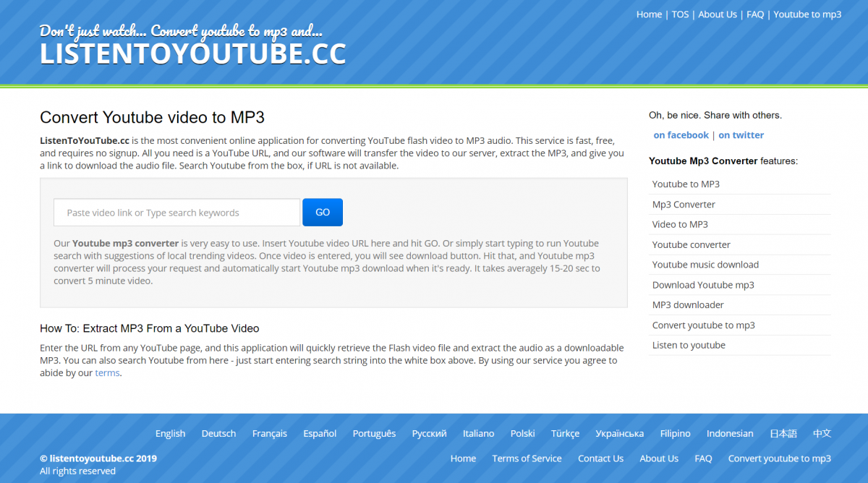Viewport: 868px width, 483px height.
Task: Open the MP3 downloader sidebar link
Action: pyautogui.click(x=687, y=304)
